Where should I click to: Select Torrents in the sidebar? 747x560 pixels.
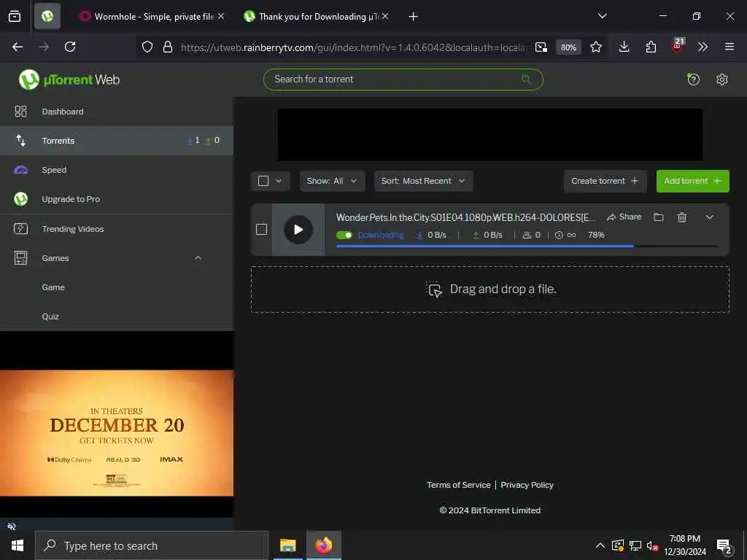[117, 141]
